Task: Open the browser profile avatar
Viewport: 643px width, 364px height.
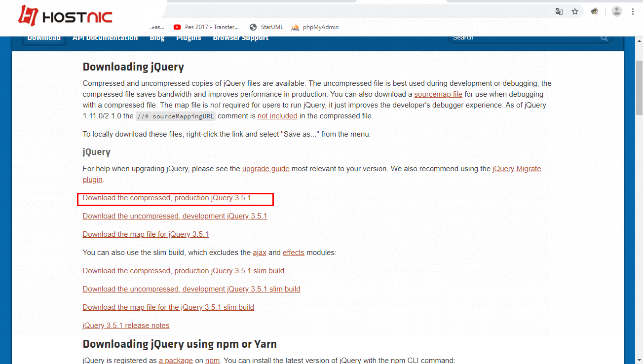Action: point(616,11)
